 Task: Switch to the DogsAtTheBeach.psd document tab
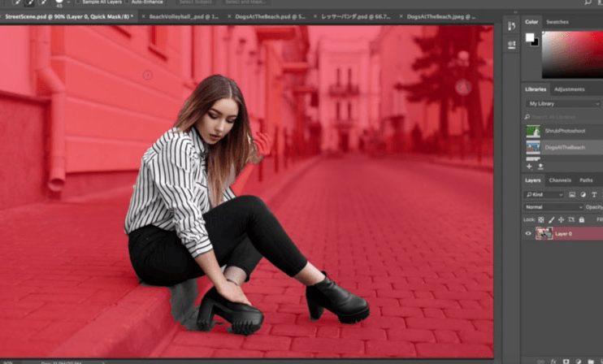[x=270, y=17]
